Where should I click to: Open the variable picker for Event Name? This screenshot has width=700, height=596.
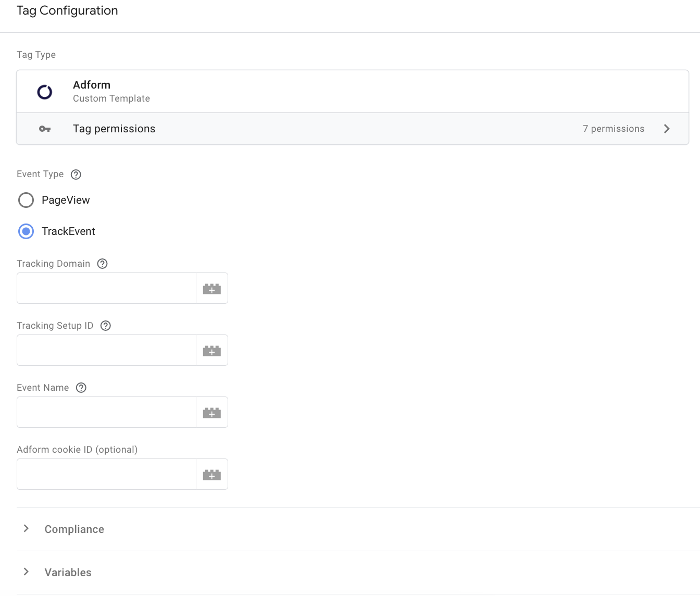212,412
